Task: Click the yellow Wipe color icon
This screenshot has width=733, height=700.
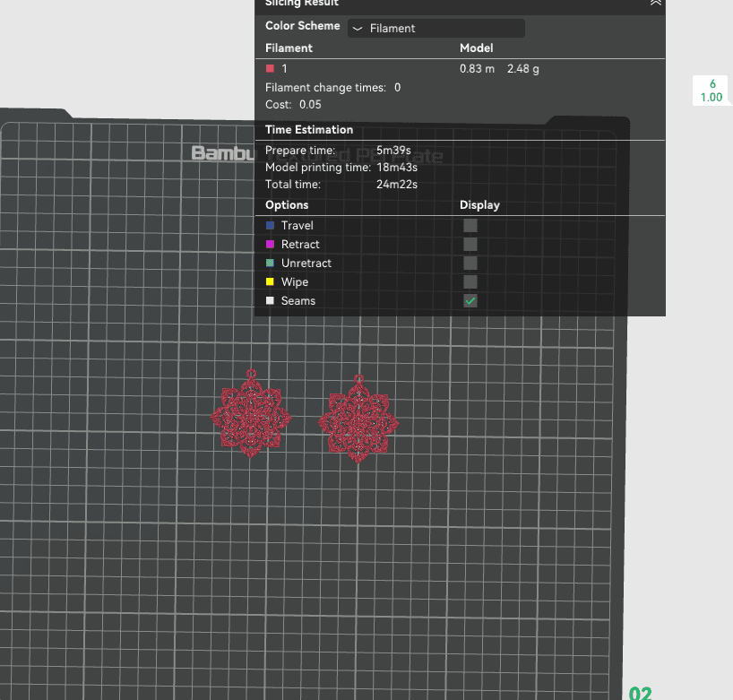Action: 270,282
